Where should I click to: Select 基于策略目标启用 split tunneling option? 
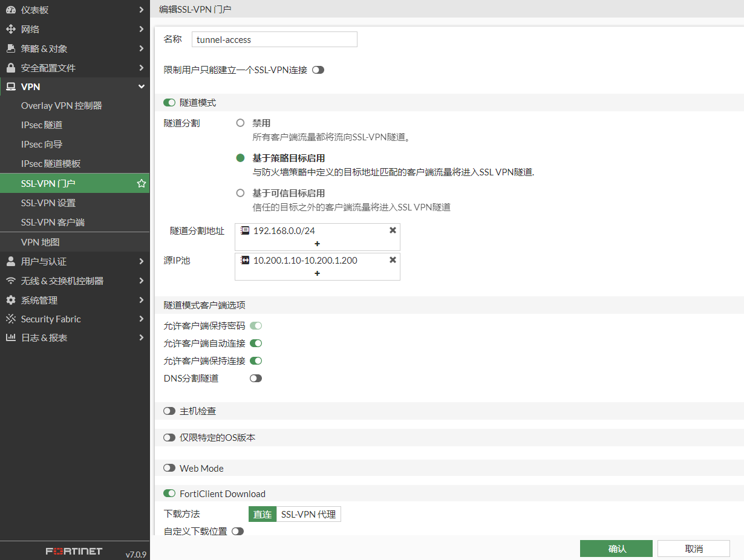click(240, 158)
